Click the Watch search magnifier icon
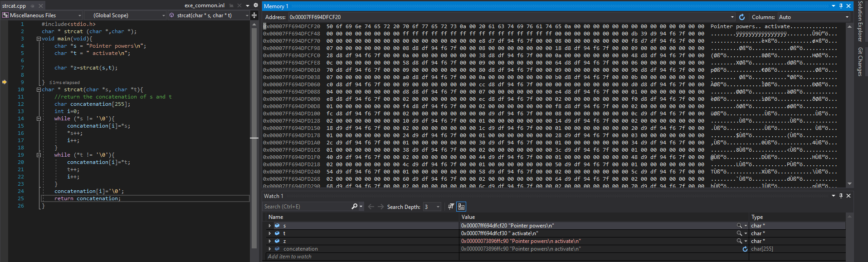868x262 pixels. (355, 207)
